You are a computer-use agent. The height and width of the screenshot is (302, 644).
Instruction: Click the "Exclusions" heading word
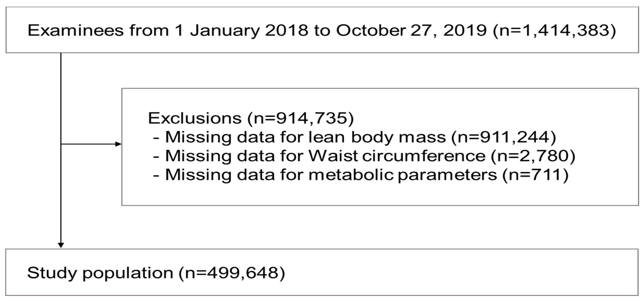click(194, 118)
